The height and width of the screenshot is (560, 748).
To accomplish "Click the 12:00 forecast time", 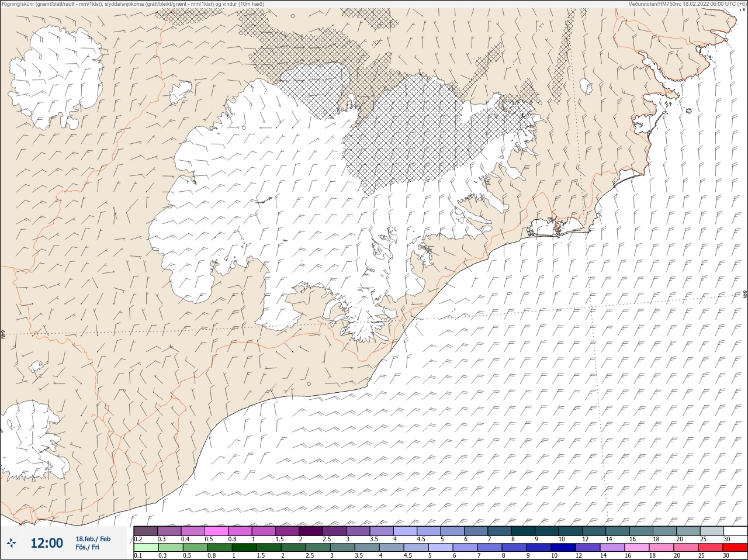I will point(47,543).
